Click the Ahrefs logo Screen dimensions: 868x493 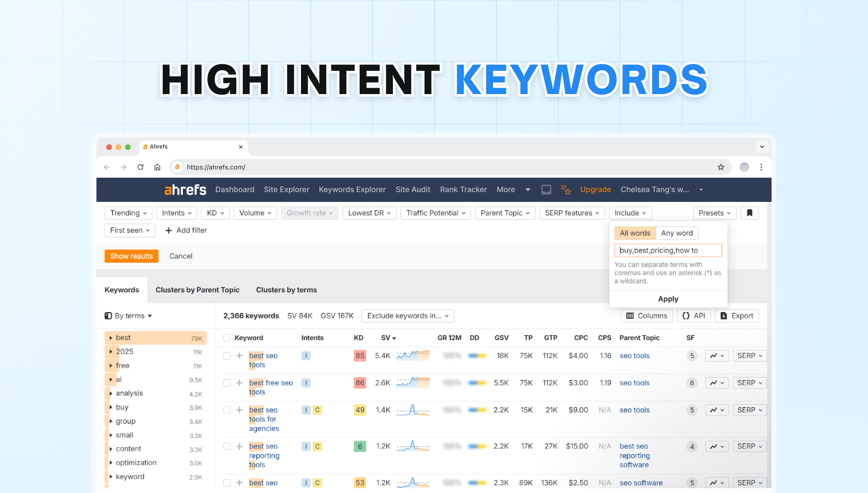click(x=185, y=189)
